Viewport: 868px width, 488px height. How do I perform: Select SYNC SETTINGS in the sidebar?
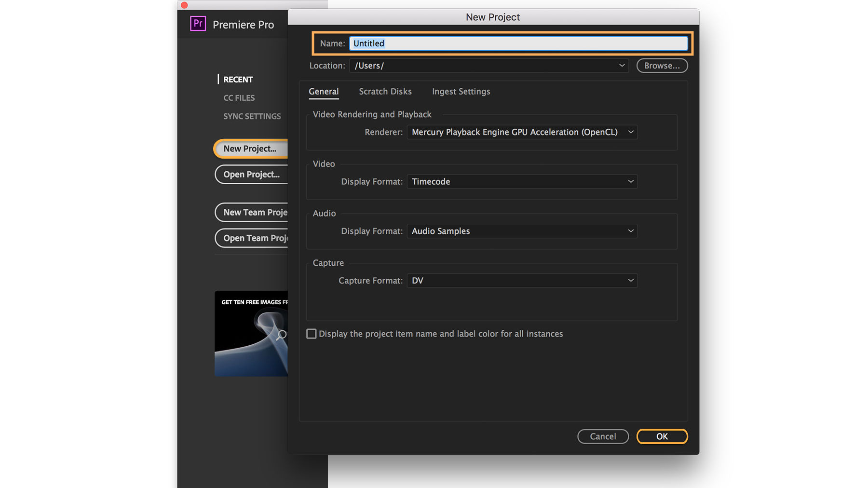(252, 116)
